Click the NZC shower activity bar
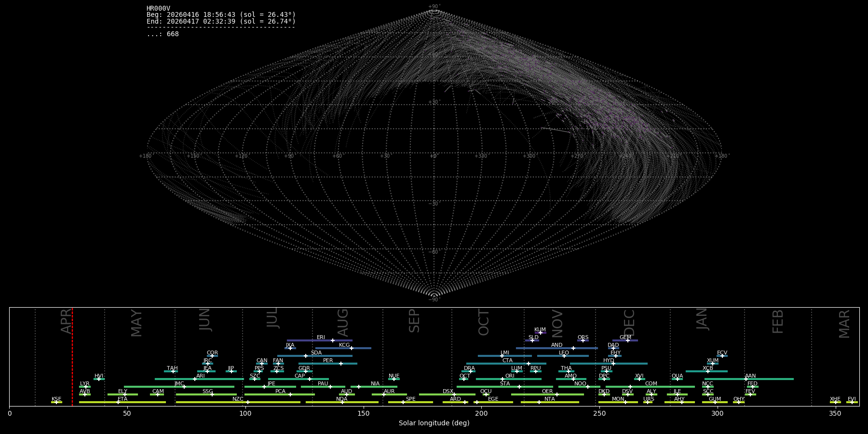The height and width of the screenshot is (434, 868). pos(238,402)
